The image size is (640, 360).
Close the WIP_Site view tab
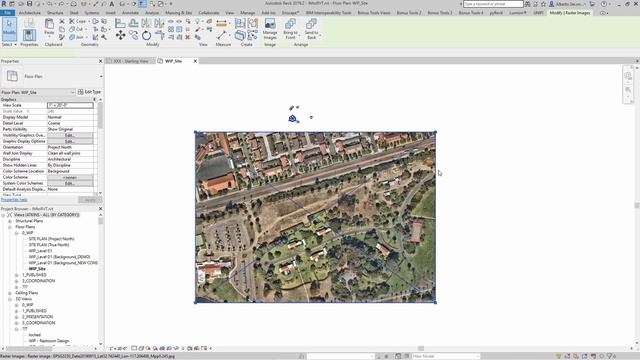coord(195,61)
